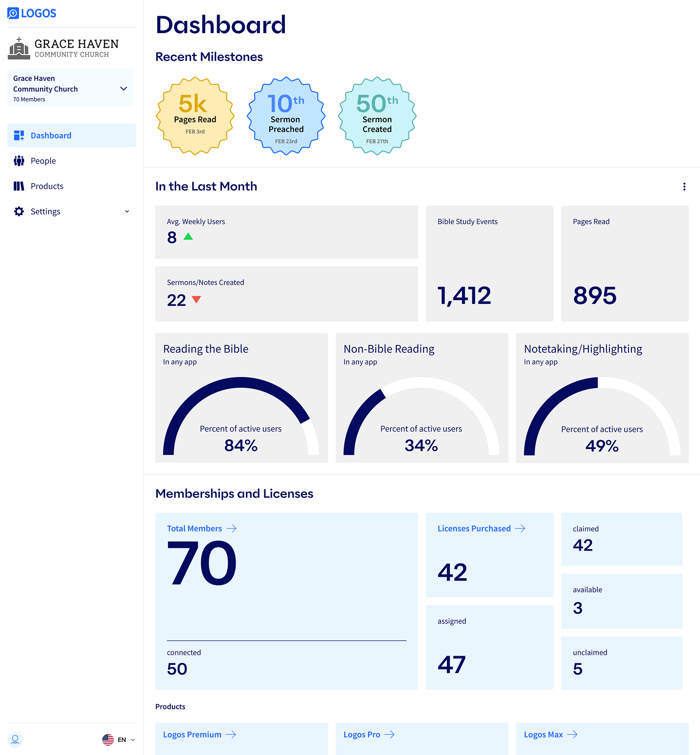Expand the Settings submenu chevron
Screen dimensions: 700x755
pyautogui.click(x=127, y=211)
